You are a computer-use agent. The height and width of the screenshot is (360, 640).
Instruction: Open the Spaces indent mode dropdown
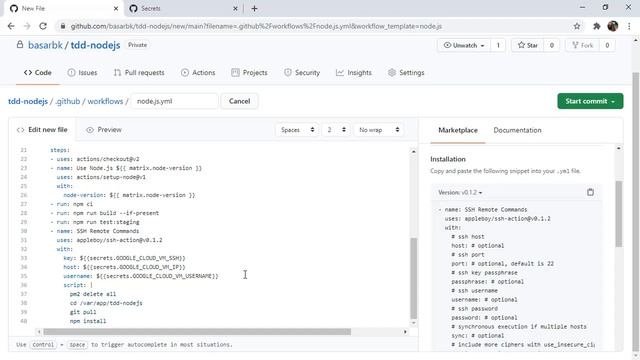pyautogui.click(x=297, y=130)
